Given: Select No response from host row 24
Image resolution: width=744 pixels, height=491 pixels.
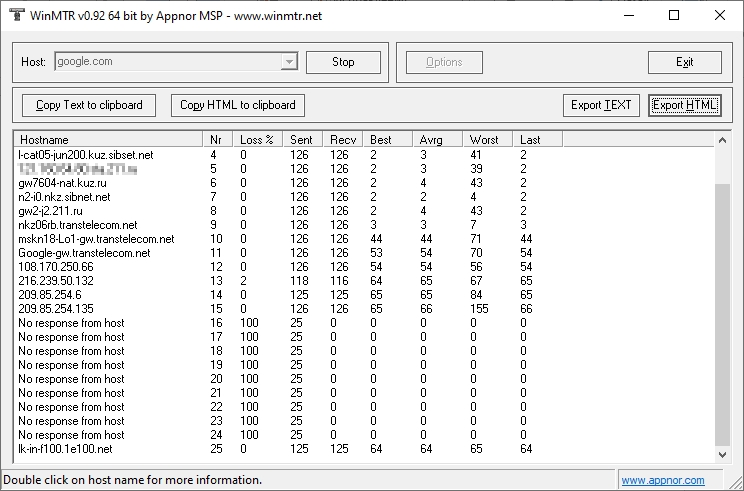Looking at the screenshot, I should 71,435.
